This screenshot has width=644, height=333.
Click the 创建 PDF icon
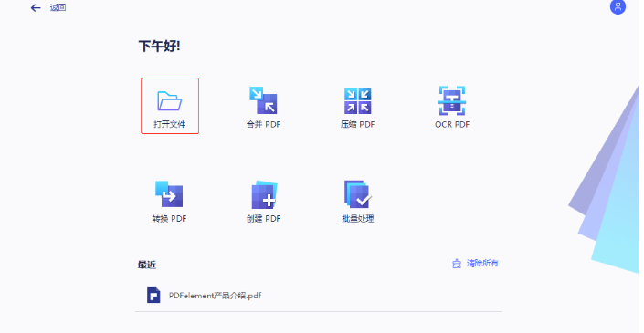click(264, 194)
